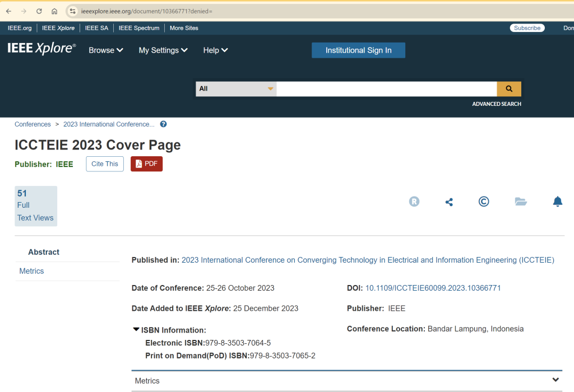Open the Browse dropdown menu
The width and height of the screenshot is (574, 392).
[106, 50]
